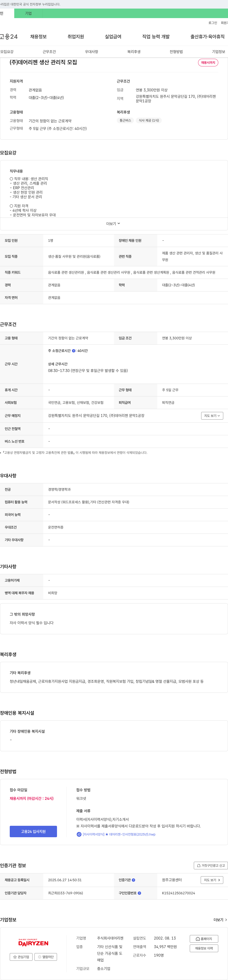Select the 34,957 백만원 revenue text

tap(165, 946)
